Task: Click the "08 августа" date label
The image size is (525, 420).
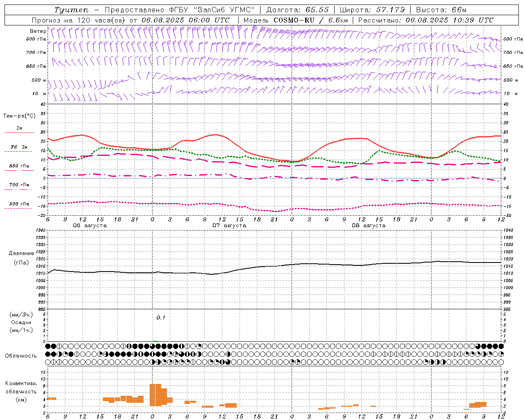Action: pos(369,226)
